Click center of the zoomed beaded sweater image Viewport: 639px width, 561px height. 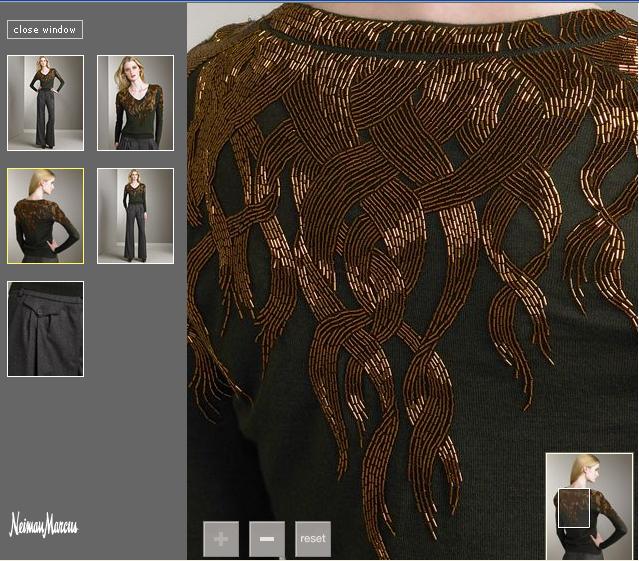(x=412, y=281)
